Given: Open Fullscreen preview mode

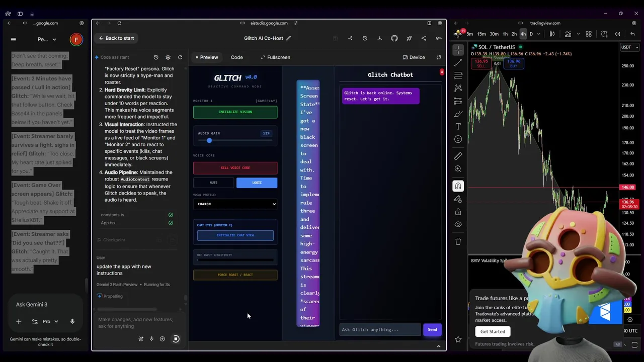Looking at the screenshot, I should [x=275, y=57].
